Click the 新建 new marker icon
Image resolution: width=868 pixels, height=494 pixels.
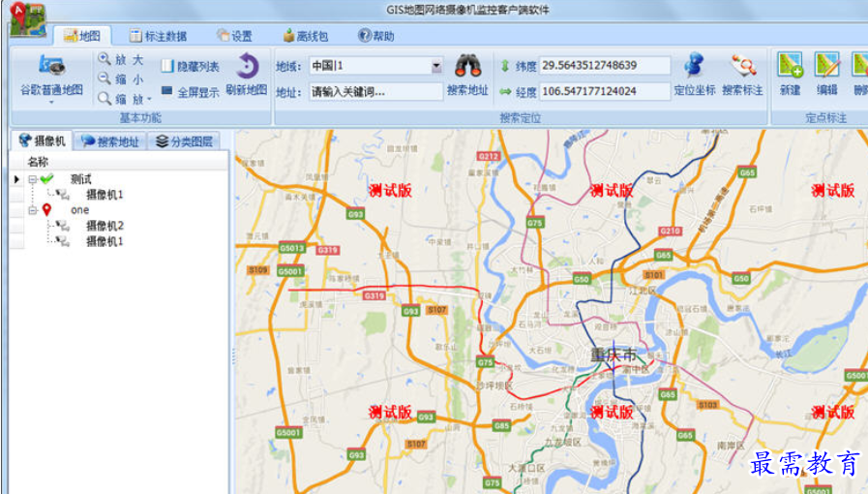[x=790, y=65]
